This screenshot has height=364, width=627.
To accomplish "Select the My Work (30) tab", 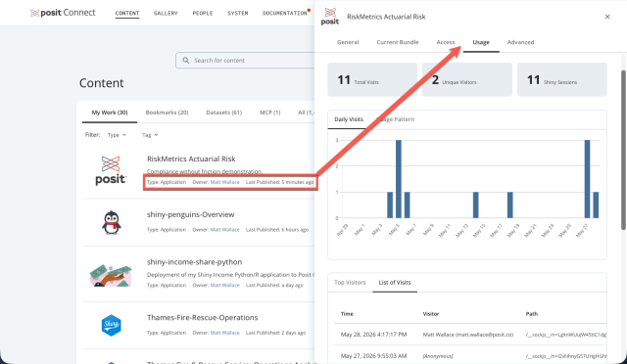I will point(110,113).
